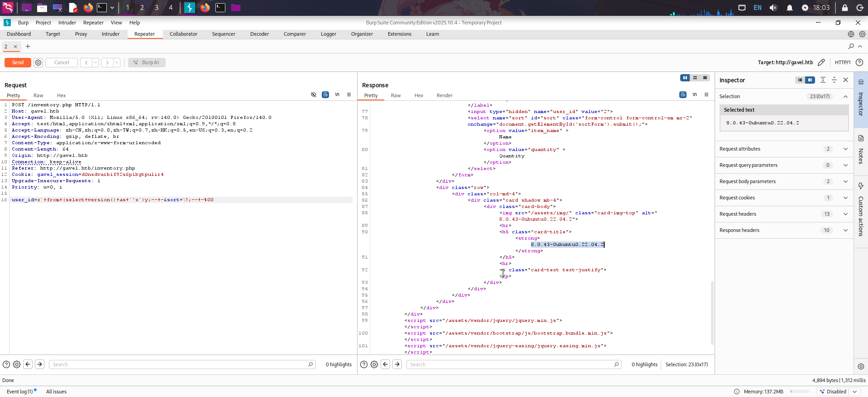Edit the target with pencil icon
The height and width of the screenshot is (397, 868).
pyautogui.click(x=821, y=62)
